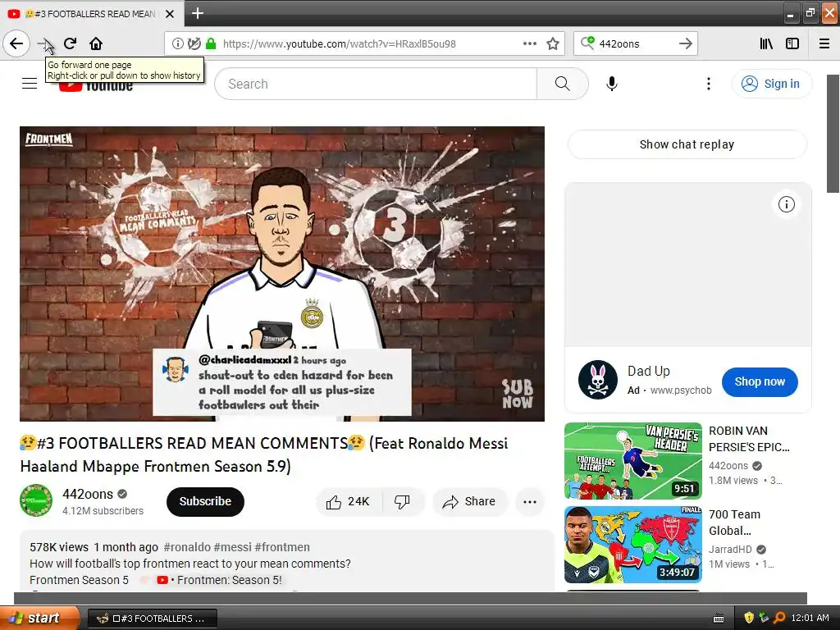The height and width of the screenshot is (630, 840).
Task: Click the Sign in button
Action: point(772,84)
